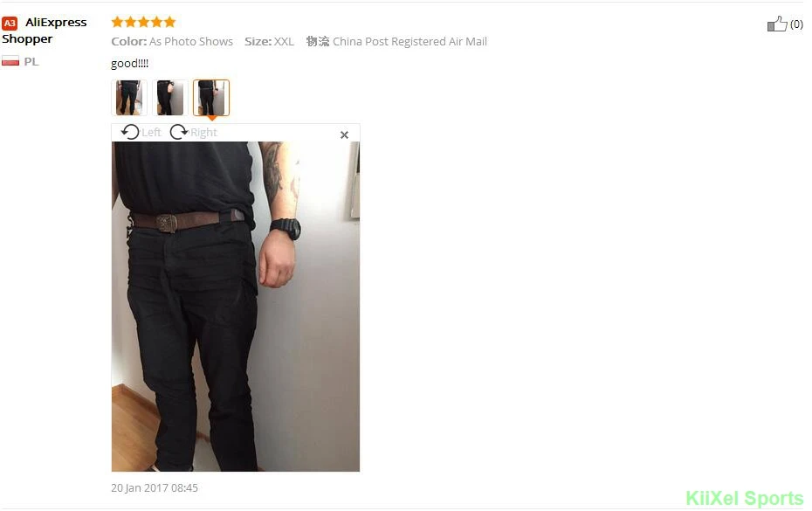Click the Left rotate label
The width and height of the screenshot is (812, 511).
pos(151,133)
